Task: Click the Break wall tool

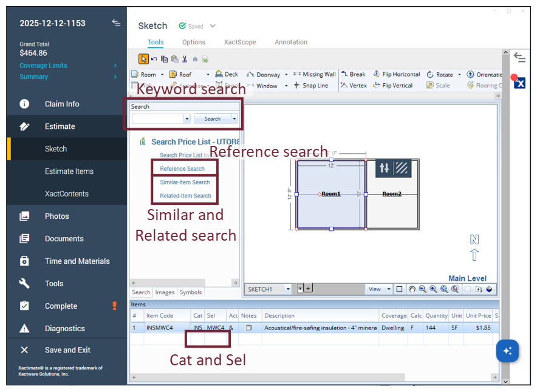Action: 353,74
